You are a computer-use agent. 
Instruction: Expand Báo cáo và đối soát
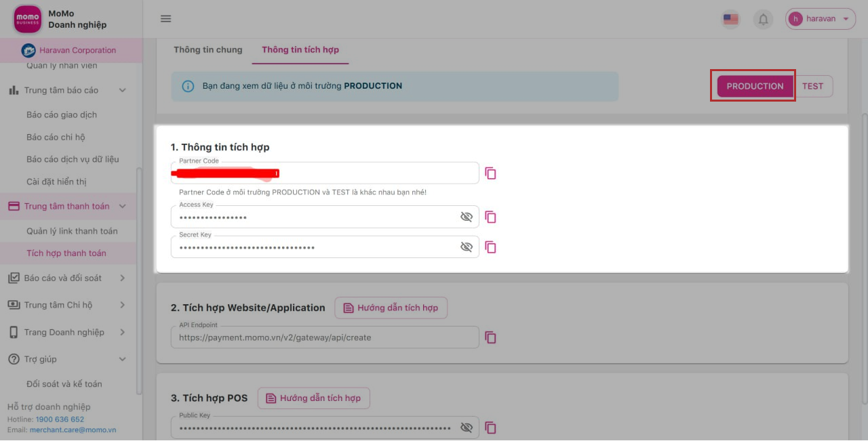tap(123, 278)
